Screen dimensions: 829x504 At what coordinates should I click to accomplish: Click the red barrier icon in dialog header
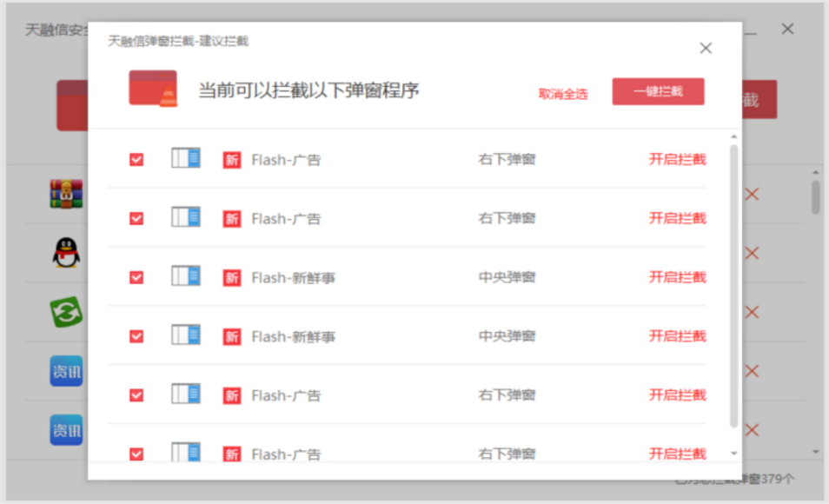(153, 90)
